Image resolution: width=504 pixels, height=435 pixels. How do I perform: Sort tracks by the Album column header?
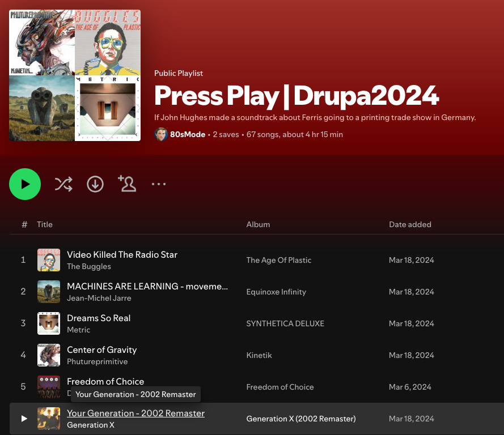[x=258, y=224]
